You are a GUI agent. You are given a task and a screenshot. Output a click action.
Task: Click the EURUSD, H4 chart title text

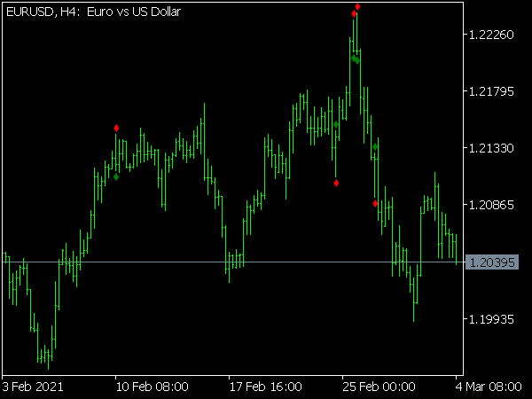93,12
